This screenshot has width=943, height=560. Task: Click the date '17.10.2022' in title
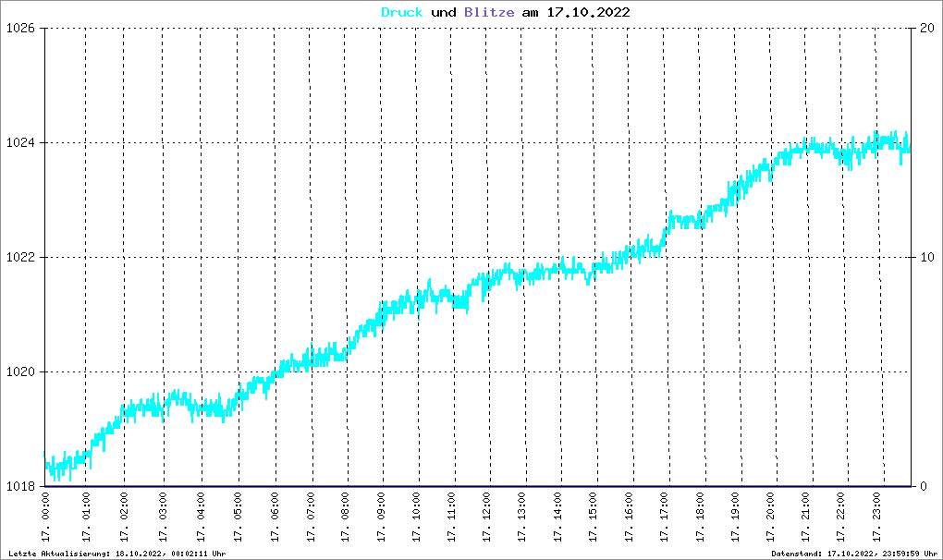(x=588, y=13)
